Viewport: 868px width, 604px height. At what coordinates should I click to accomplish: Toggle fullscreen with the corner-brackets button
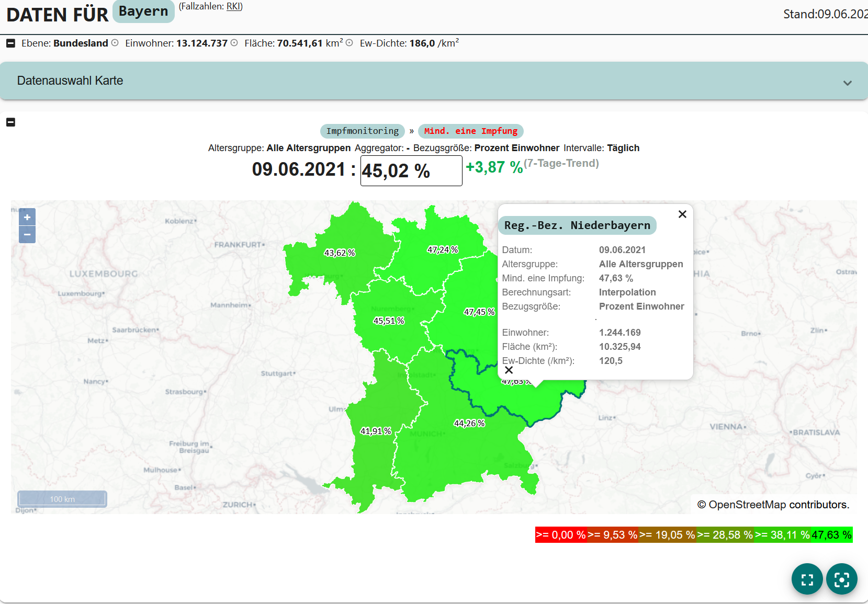807,579
